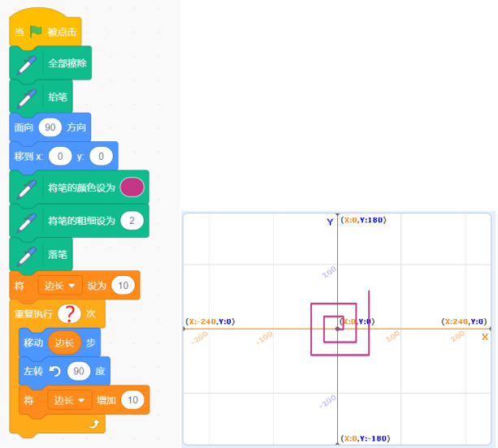The height and width of the screenshot is (448, 498).
Task: Select the x value field in 移到 block
Action: pos(60,156)
